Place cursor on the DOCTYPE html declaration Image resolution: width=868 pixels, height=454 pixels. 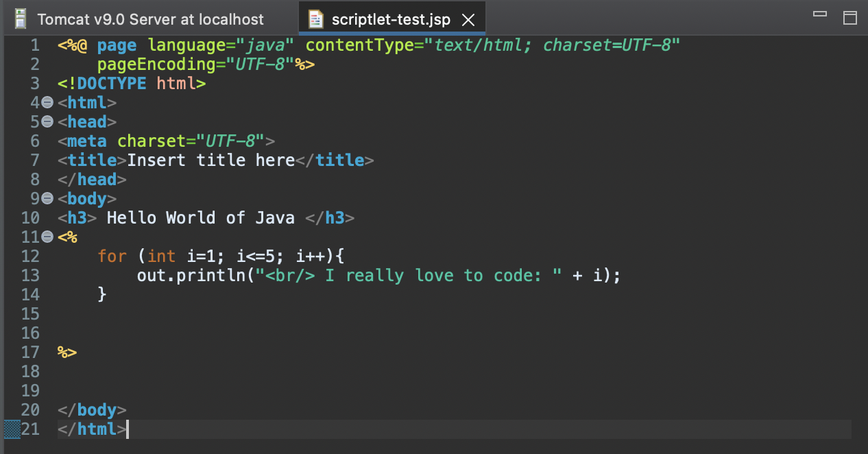pos(130,83)
